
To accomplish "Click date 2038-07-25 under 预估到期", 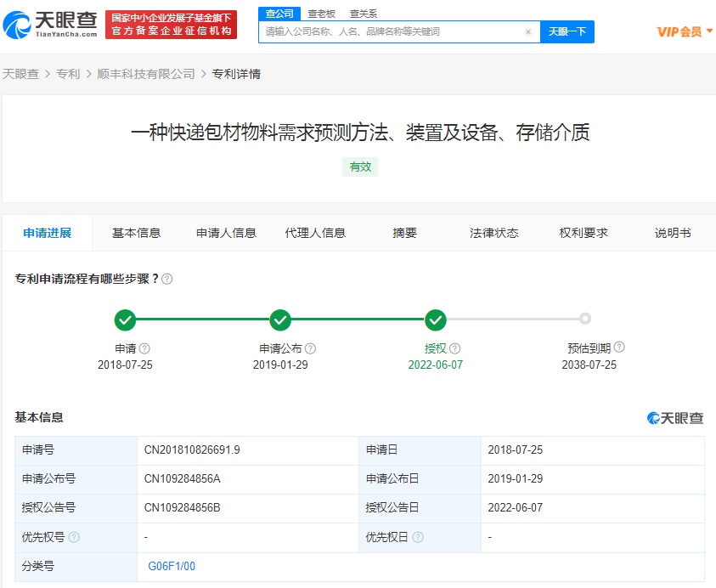I will (589, 365).
